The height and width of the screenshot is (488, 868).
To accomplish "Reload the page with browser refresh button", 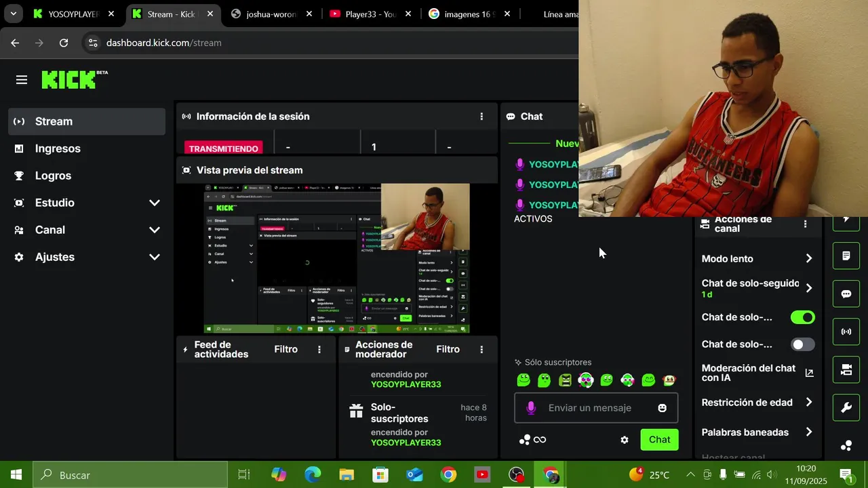I will pyautogui.click(x=64, y=43).
